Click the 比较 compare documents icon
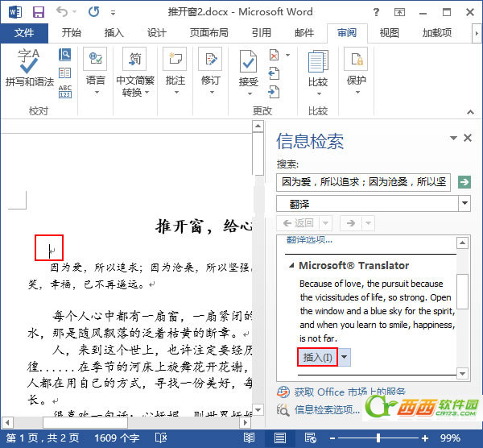483x448 pixels. 318,62
